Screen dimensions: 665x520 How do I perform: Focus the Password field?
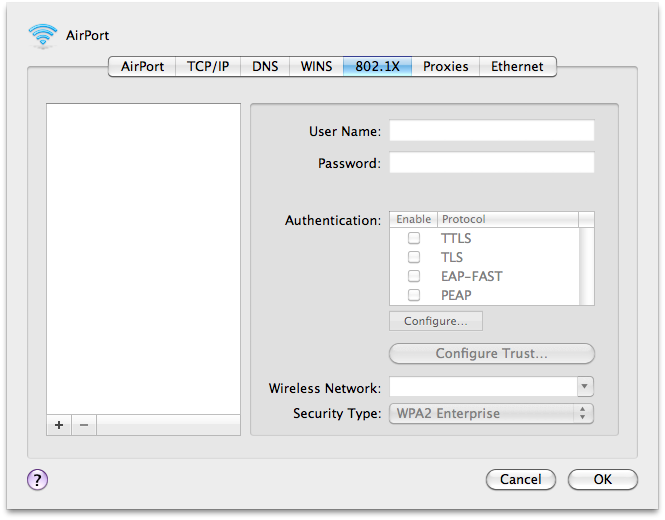click(x=492, y=162)
